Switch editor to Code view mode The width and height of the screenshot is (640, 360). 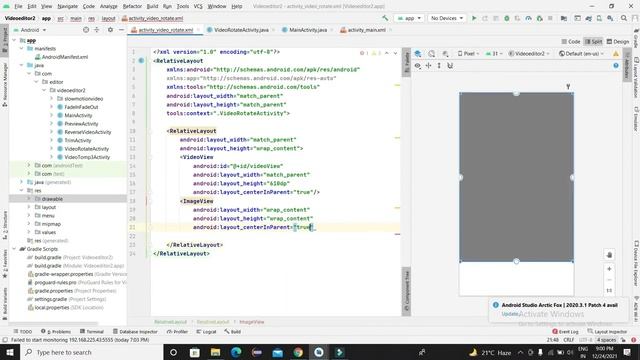[x=571, y=42]
